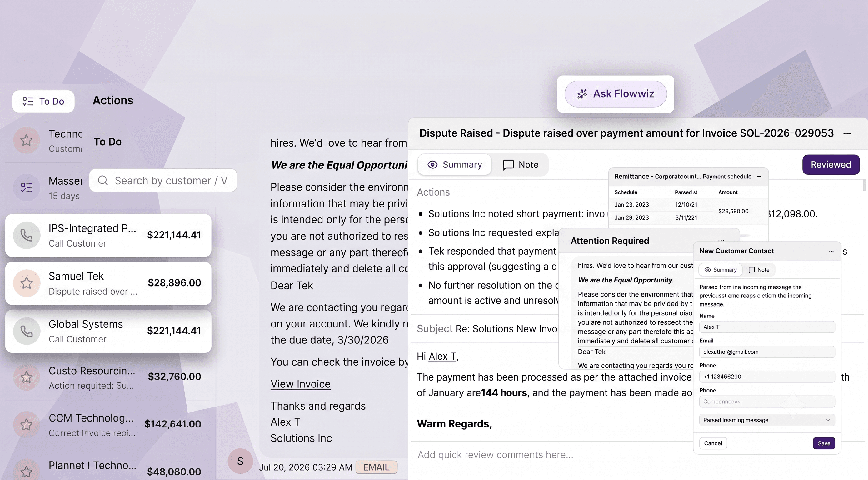Screen dimensions: 868x480
Task: Click the EMAIL tag badge
Action: (377, 467)
